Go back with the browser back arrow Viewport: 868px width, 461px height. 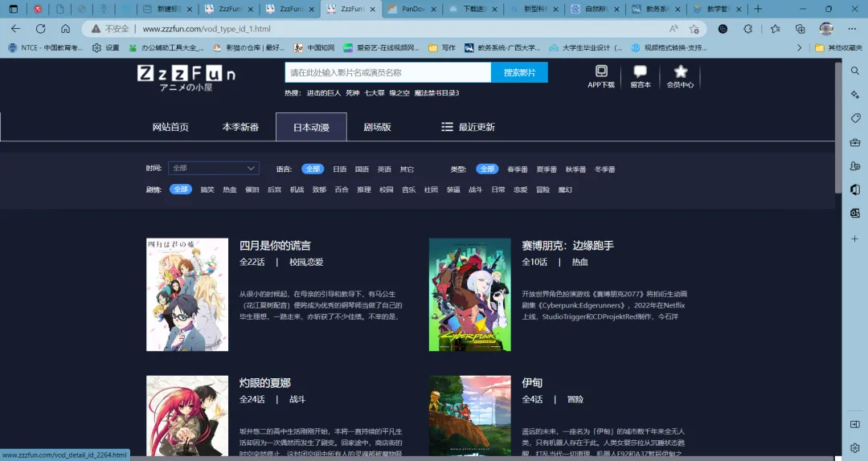click(x=15, y=29)
